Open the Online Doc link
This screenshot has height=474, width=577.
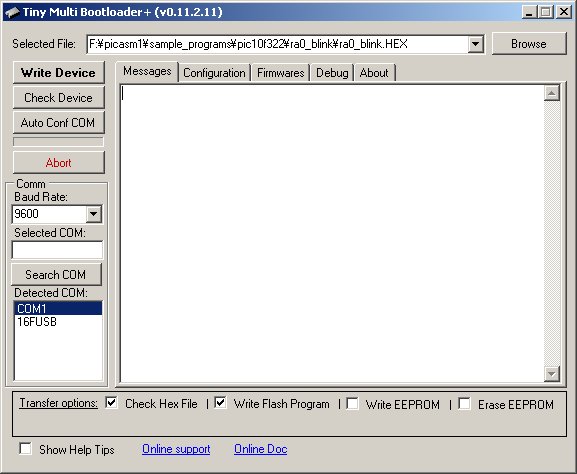point(261,449)
